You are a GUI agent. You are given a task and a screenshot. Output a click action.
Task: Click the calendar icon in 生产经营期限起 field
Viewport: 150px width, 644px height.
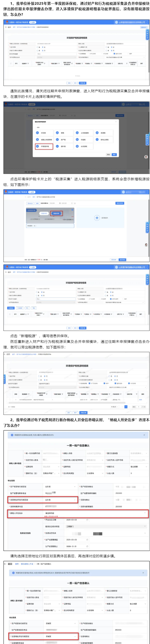tap(87, 540)
